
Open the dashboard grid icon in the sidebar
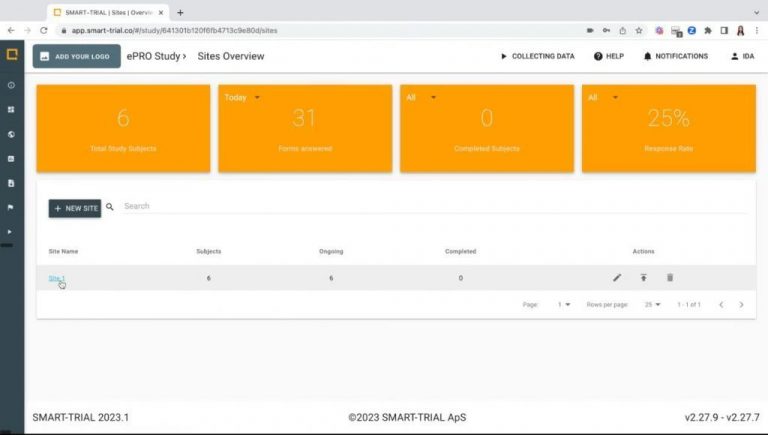click(11, 109)
